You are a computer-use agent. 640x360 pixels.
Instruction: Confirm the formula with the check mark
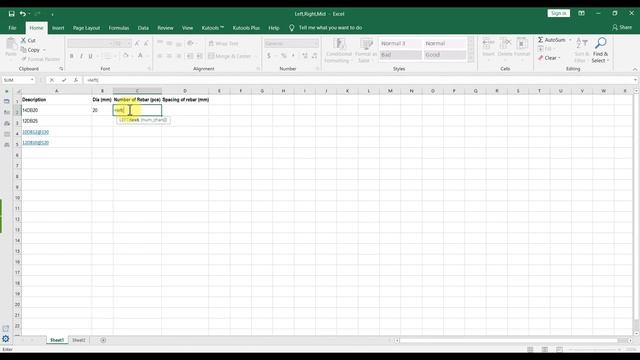point(64,80)
